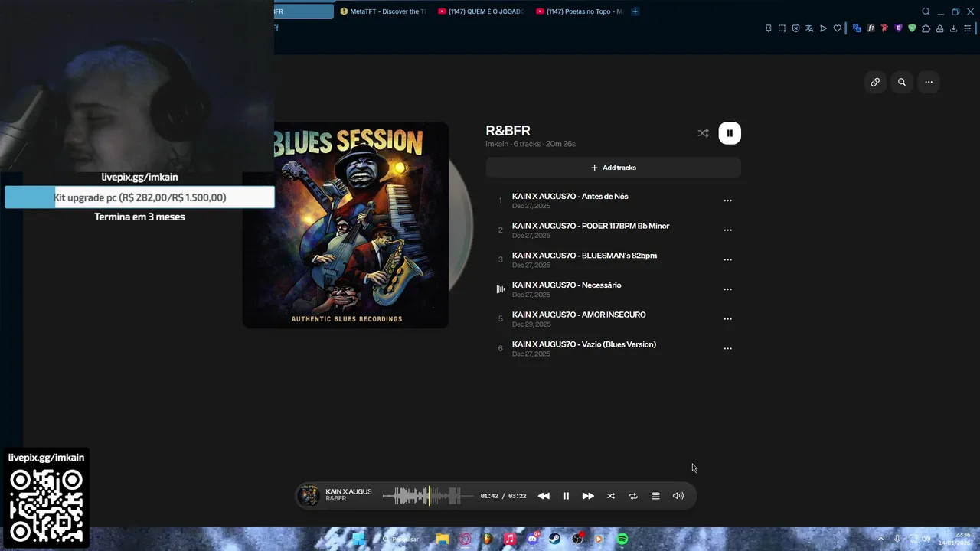Click the translate page icon in toolbar
The height and width of the screenshot is (551, 980).
809,28
